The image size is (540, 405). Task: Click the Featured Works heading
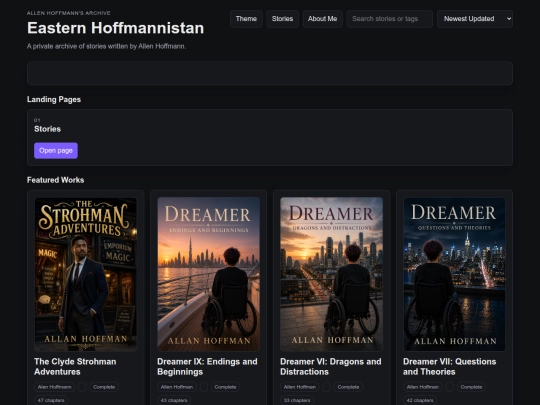coord(55,180)
